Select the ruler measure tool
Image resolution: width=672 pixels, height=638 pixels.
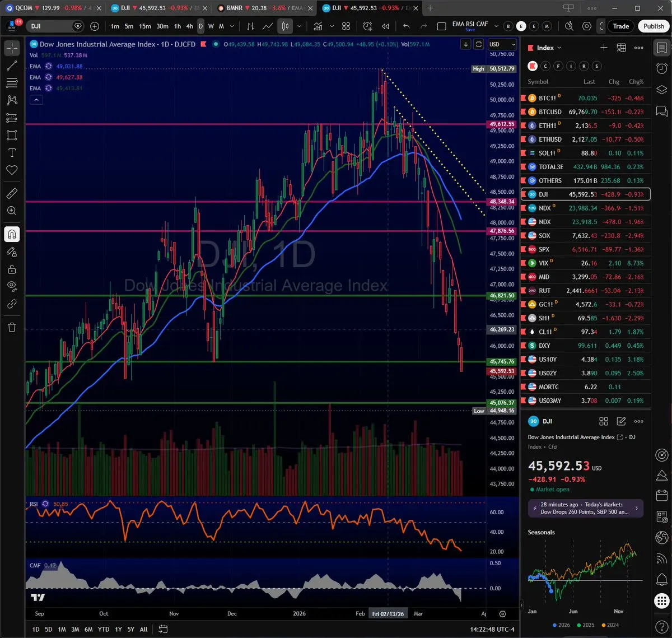(12, 194)
